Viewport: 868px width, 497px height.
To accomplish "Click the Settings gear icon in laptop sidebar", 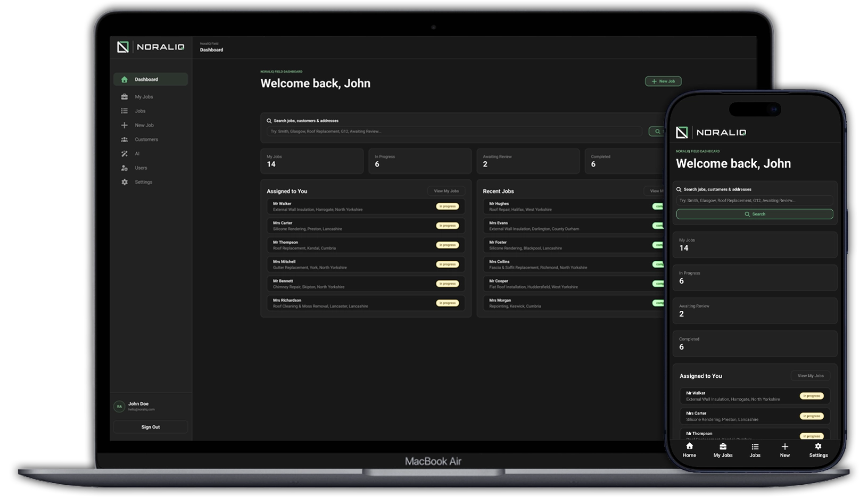I will [124, 182].
